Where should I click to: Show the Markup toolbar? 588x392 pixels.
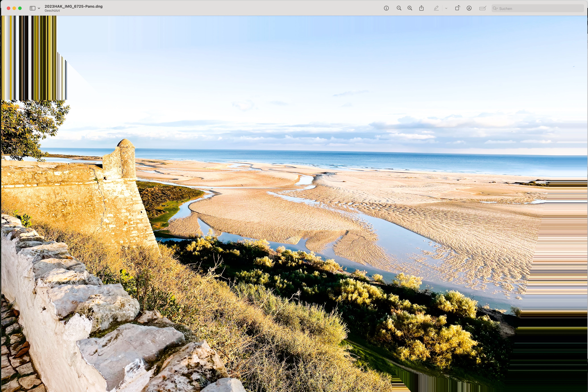click(x=469, y=8)
